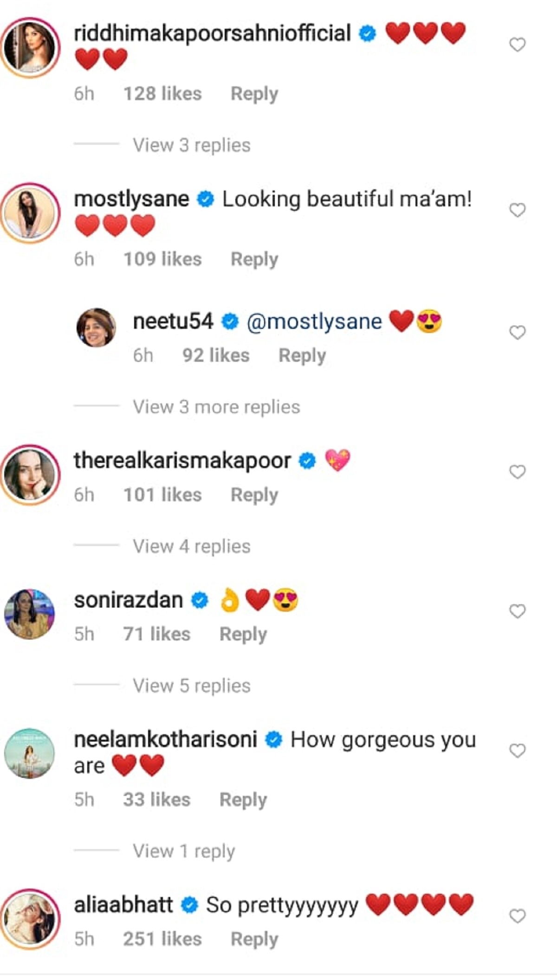This screenshot has width=557, height=980.
Task: Show 'View 4 replies' under karisma's comment
Action: (x=191, y=546)
